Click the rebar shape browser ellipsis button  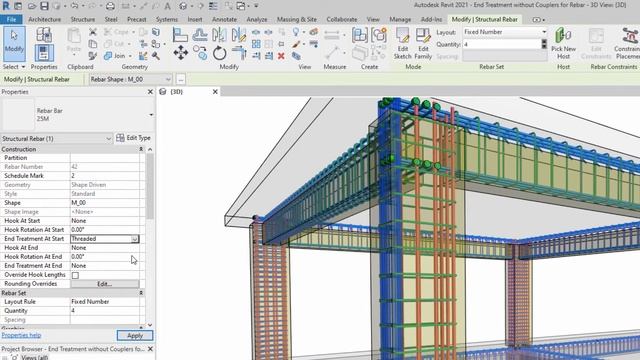[x=180, y=79]
